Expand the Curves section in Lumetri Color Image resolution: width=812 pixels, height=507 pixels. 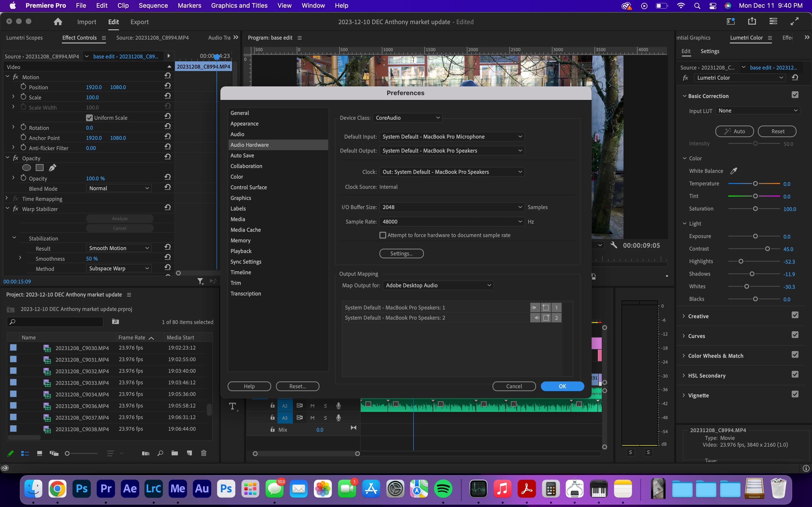pyautogui.click(x=684, y=336)
